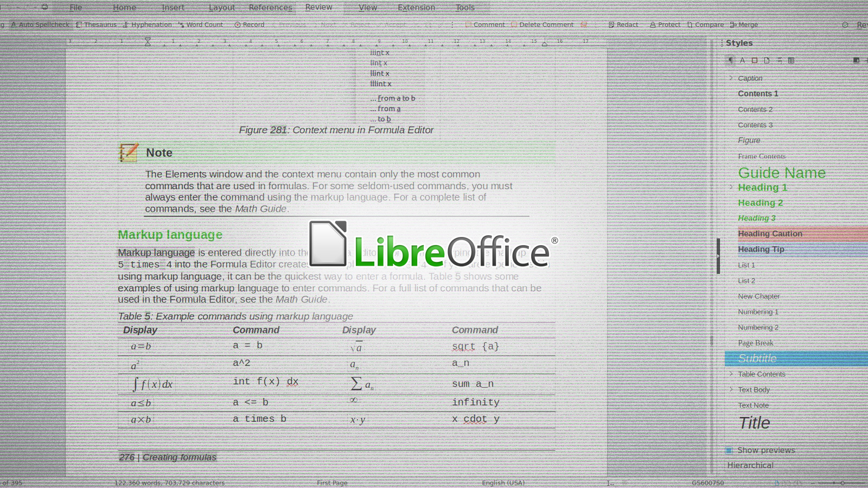Show Frame Styles in sidebar

click(755, 60)
